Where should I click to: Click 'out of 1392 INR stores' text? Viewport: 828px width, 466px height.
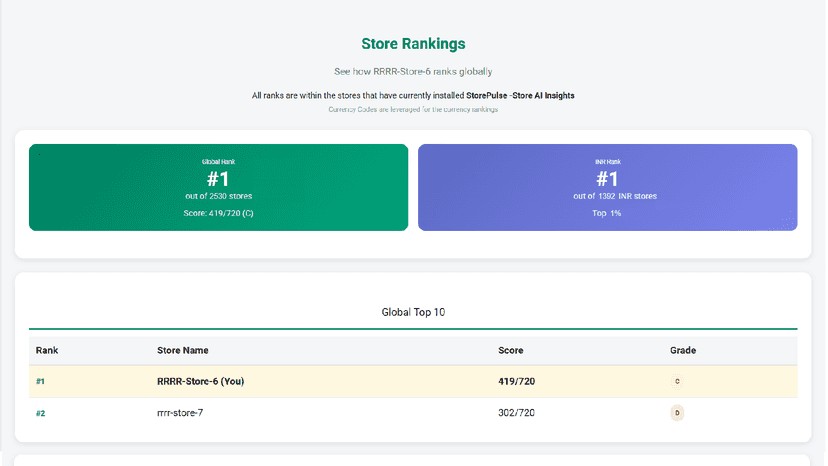click(615, 196)
